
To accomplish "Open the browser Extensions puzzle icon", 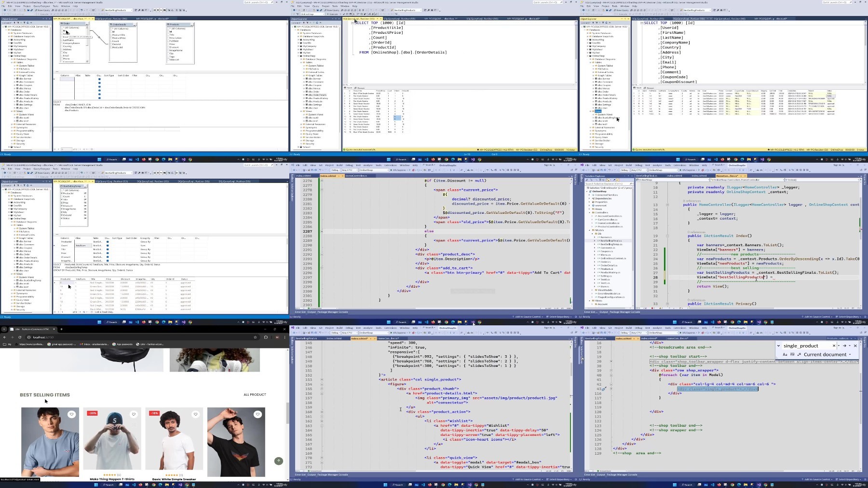I will click(x=266, y=337).
